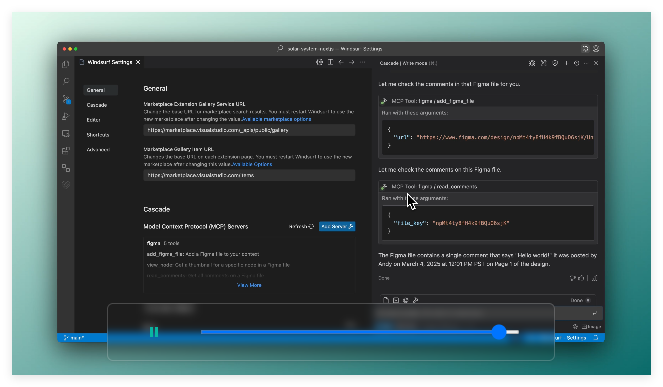Screen dimensions: 663x387
Task: Select Editor settings category
Action: [93, 120]
